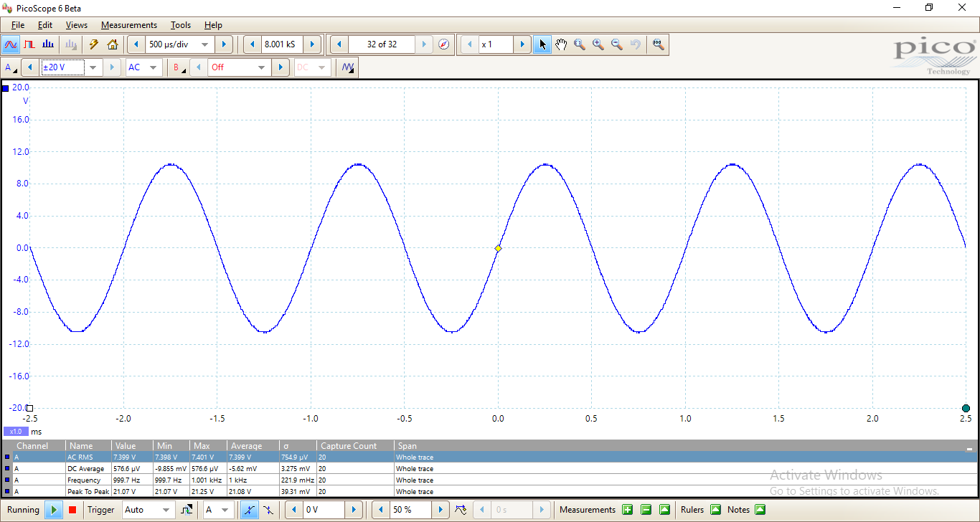Decrease trigger threshold 0 V arrow
Screen dimensions: 980x522
[294, 510]
